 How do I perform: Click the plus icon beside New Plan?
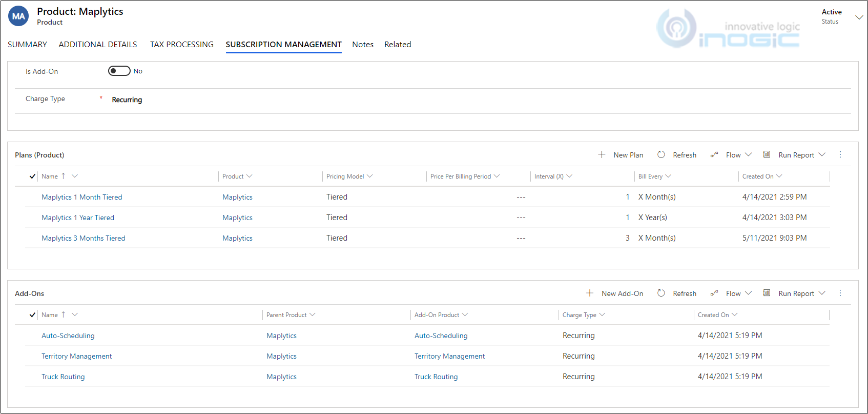[x=602, y=154]
